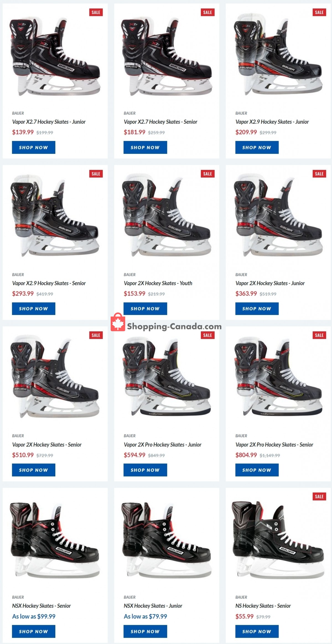Click SALE badge on Vapor 2X Pro Senior
Viewport: 332px width, 644px height.
[319, 335]
